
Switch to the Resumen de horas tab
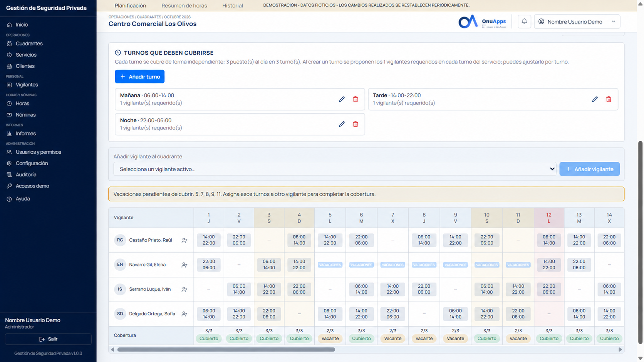(x=184, y=5)
